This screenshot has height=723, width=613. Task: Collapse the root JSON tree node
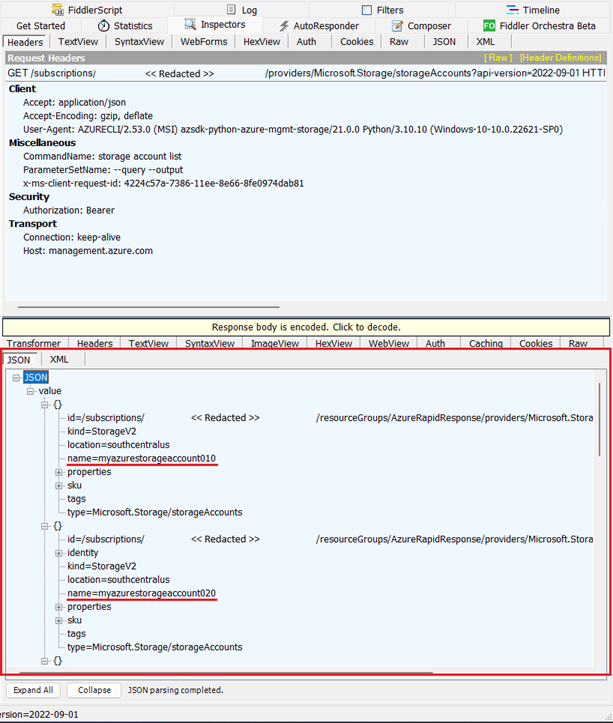(x=16, y=378)
